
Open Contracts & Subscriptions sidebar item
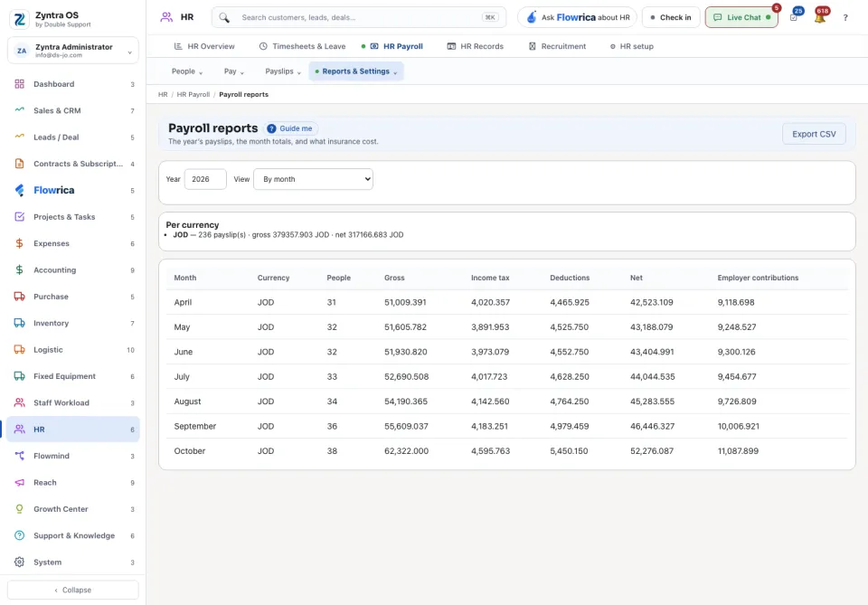pyautogui.click(x=73, y=164)
